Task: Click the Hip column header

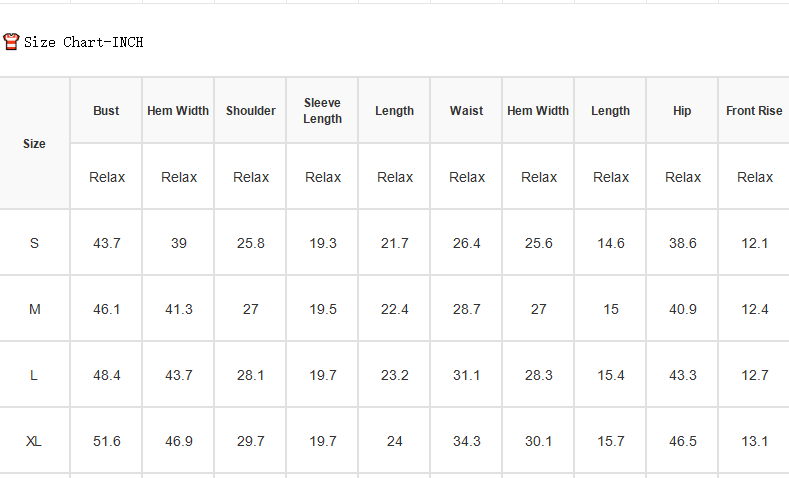Action: [682, 111]
